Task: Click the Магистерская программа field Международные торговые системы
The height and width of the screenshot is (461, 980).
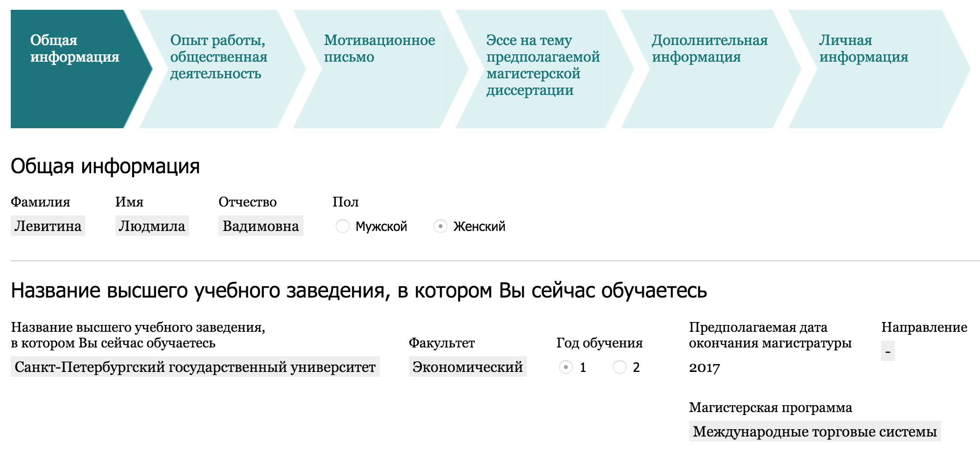Action: tap(815, 431)
